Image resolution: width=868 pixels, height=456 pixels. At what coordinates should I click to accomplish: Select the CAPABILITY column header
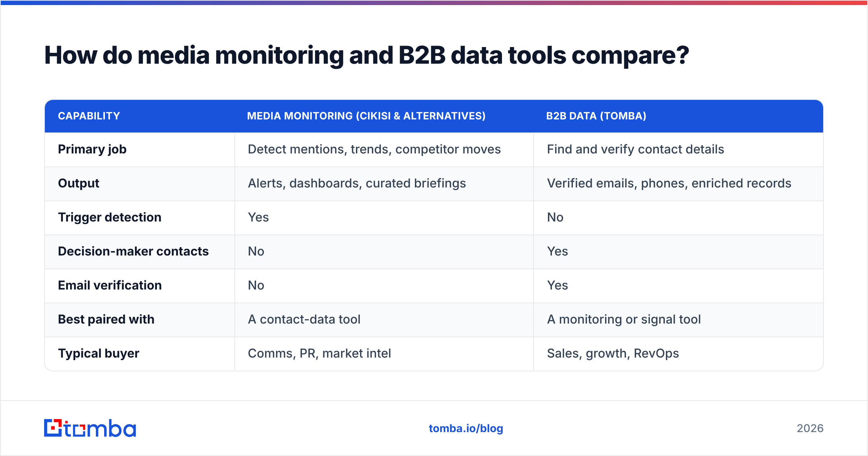[89, 116]
